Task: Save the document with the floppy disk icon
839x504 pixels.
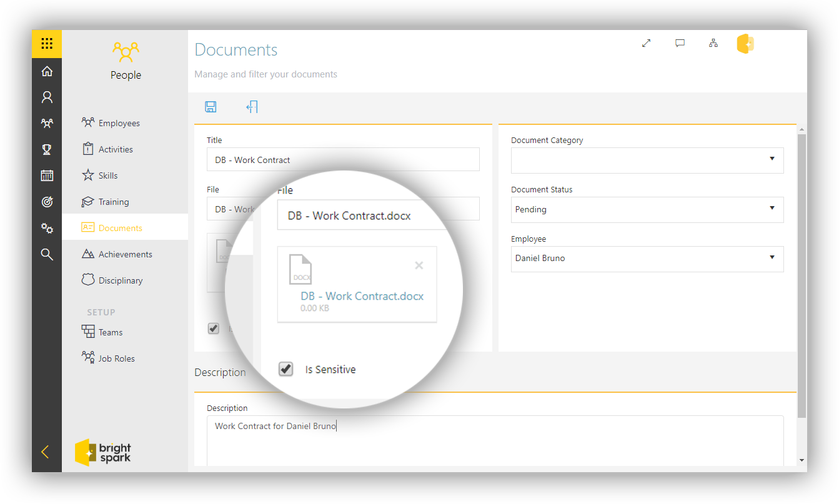Action: pyautogui.click(x=211, y=107)
